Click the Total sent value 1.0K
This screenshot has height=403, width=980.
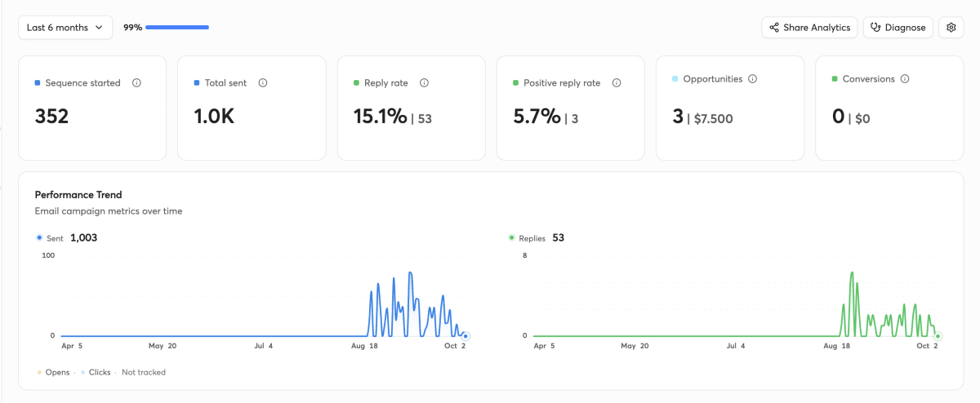tap(214, 117)
